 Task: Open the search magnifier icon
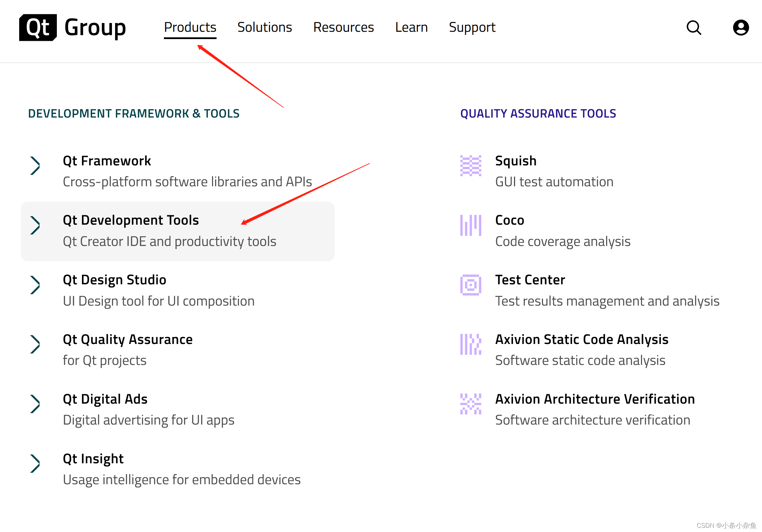click(x=694, y=28)
